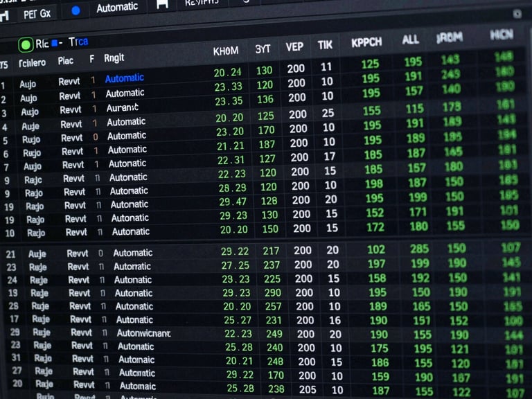Click the Auranic entry in row 3
Screen dimensions: 532x399
click(x=123, y=107)
